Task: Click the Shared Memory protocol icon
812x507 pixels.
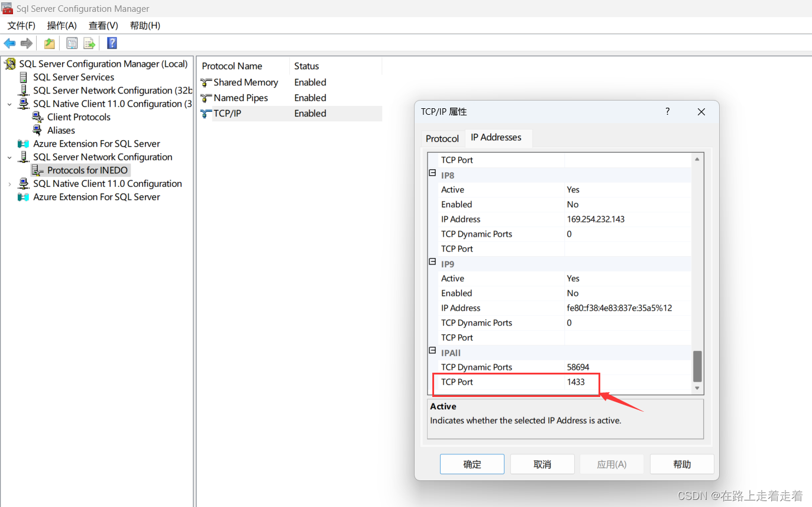Action: [206, 82]
